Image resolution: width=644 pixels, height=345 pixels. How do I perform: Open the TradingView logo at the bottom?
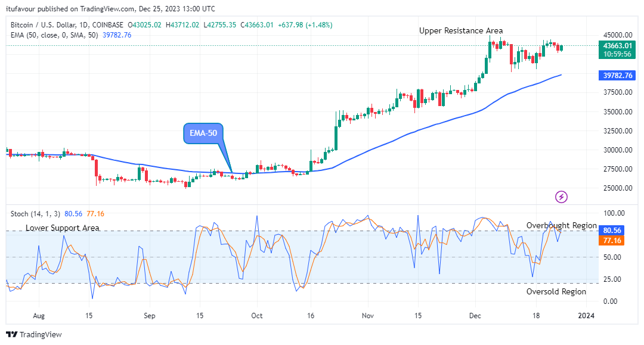point(33,334)
